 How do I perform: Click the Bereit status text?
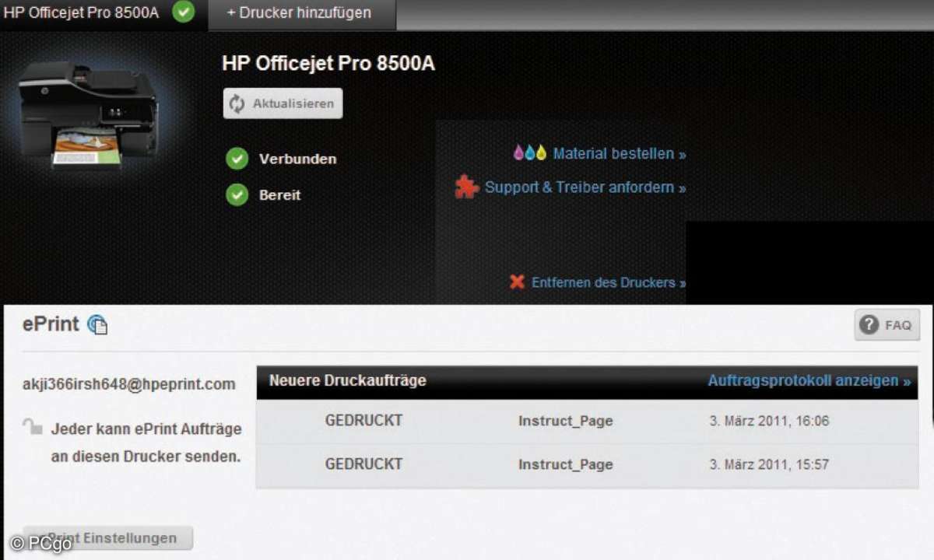280,195
